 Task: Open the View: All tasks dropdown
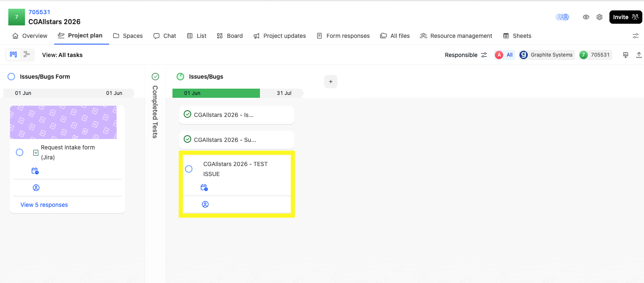(62, 55)
